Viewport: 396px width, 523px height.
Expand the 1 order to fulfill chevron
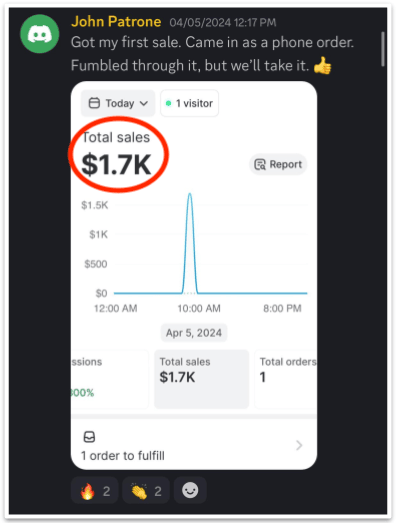[x=299, y=445]
